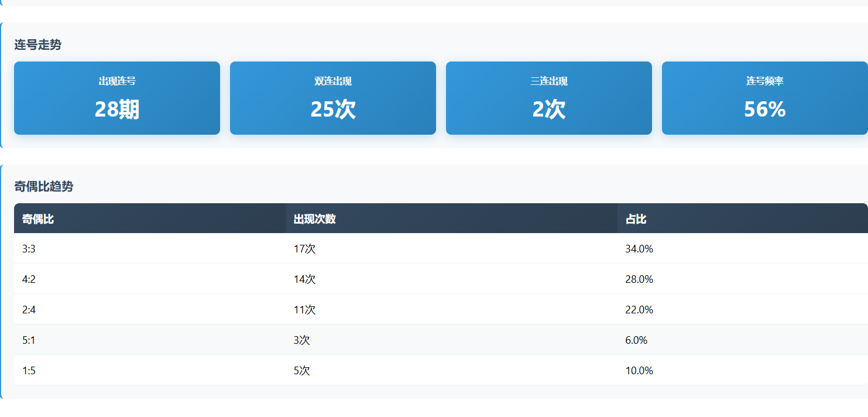Click the 11次 count cell
Viewport: 868px width, 417px height.
coord(304,310)
